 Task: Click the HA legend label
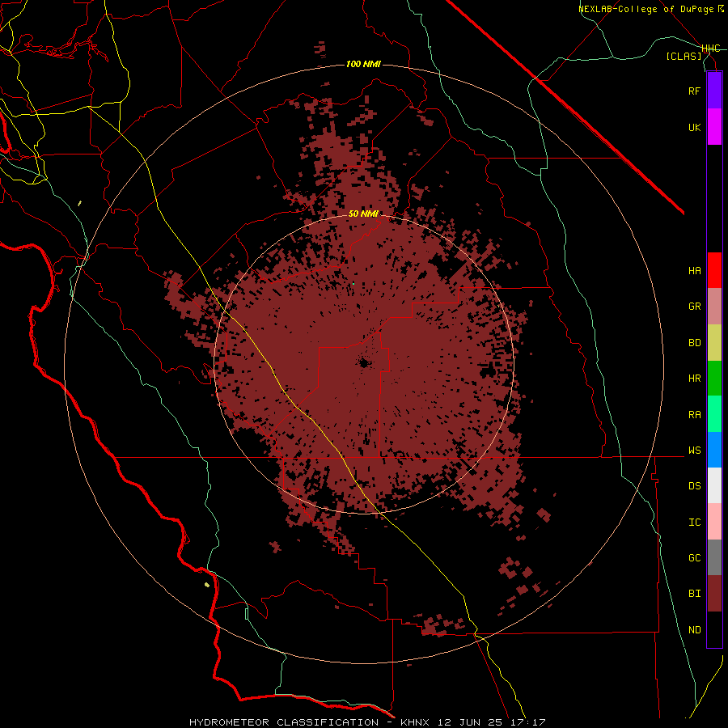pyautogui.click(x=695, y=270)
